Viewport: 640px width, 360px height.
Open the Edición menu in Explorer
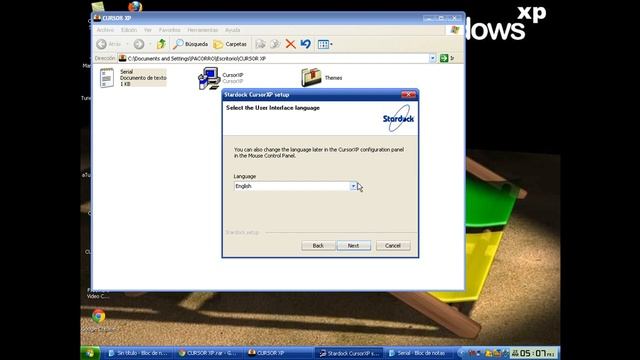(x=129, y=30)
